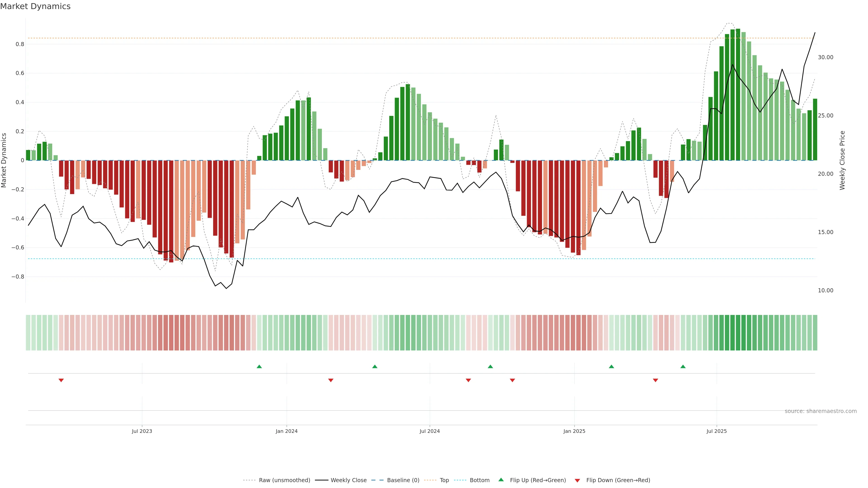Click the red triangle icon in the legend

(x=577, y=481)
